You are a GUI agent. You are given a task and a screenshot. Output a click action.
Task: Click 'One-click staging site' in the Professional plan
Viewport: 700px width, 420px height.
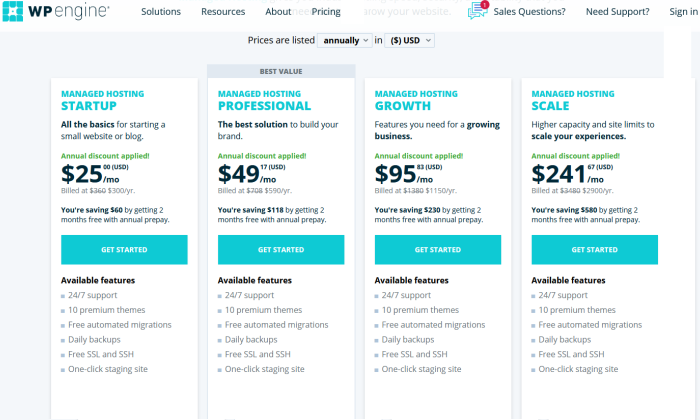(264, 369)
